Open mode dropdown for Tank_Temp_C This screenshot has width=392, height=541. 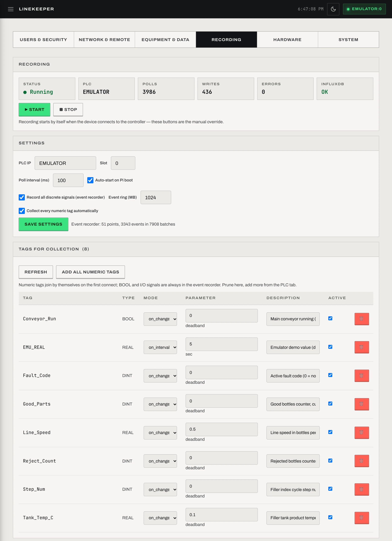(160, 518)
